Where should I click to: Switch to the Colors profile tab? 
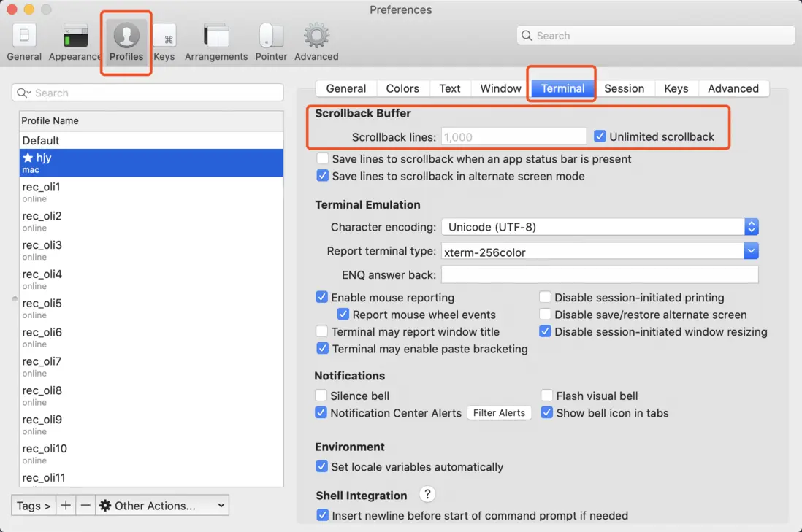point(402,88)
